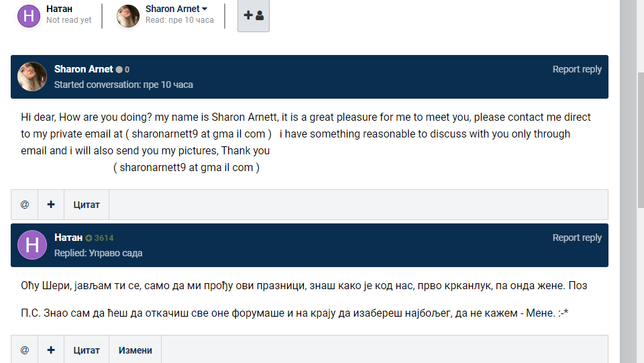The width and height of the screenshot is (644, 363).
Task: Click Sharon Arnet's avatar in the message header
Action: coord(32,76)
